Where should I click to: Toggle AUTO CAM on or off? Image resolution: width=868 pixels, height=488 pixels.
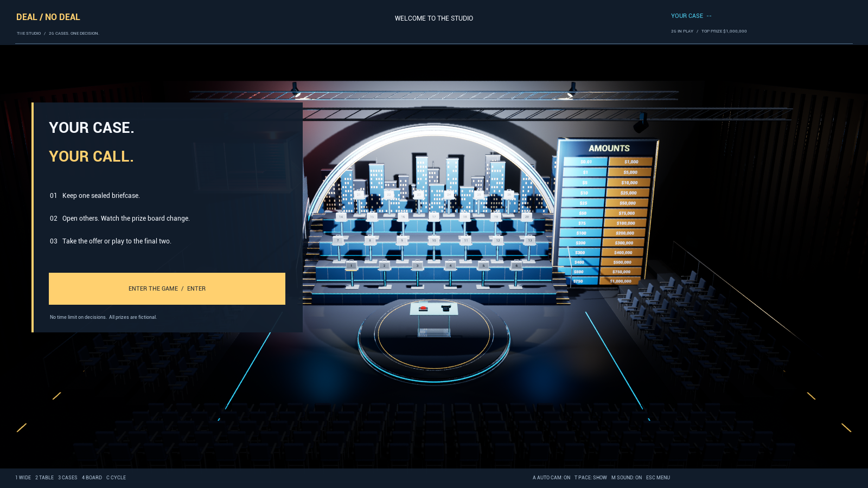[551, 478]
